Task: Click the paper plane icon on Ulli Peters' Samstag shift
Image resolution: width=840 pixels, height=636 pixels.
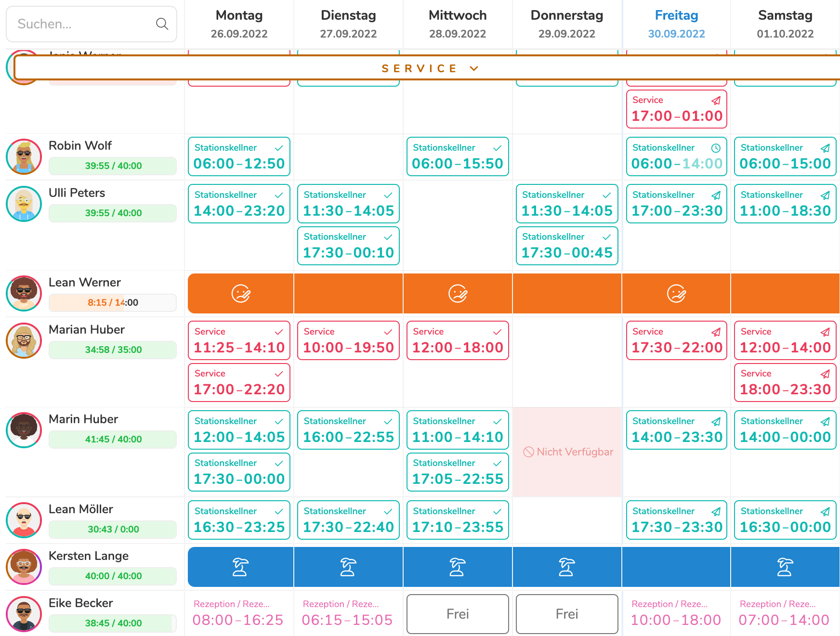Action: coord(825,195)
